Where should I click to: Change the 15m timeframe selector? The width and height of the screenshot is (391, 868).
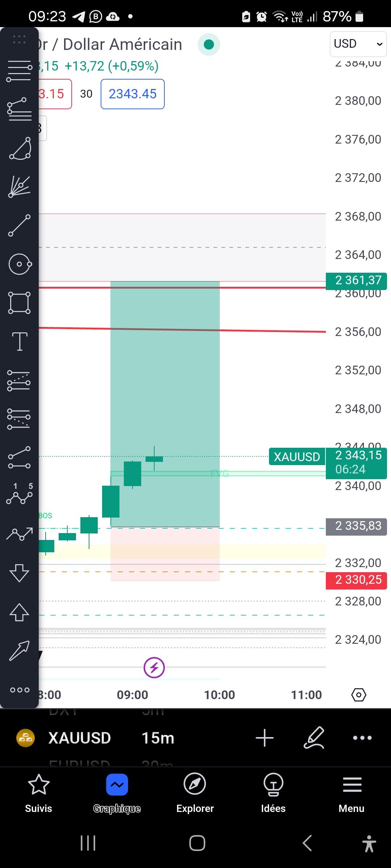(158, 738)
